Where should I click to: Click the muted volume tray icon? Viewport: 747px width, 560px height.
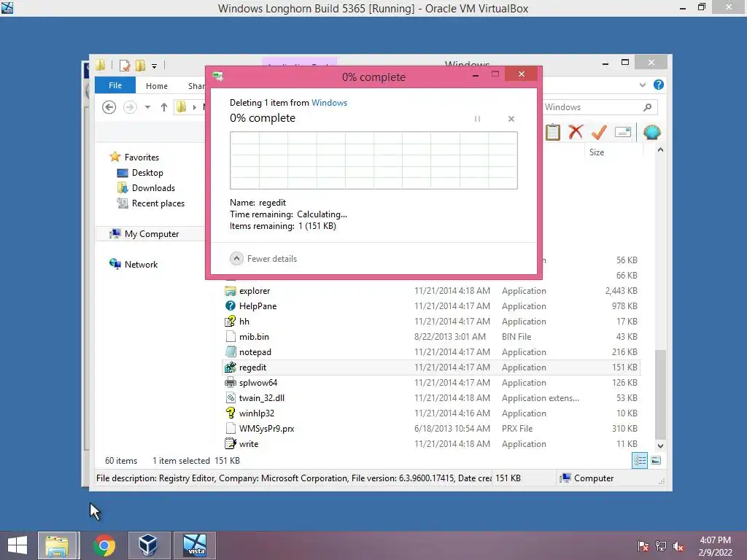pos(678,546)
